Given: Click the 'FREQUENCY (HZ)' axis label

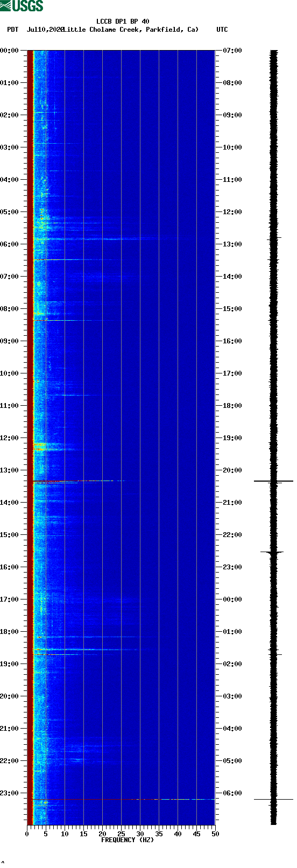Looking at the screenshot, I should coord(128,840).
